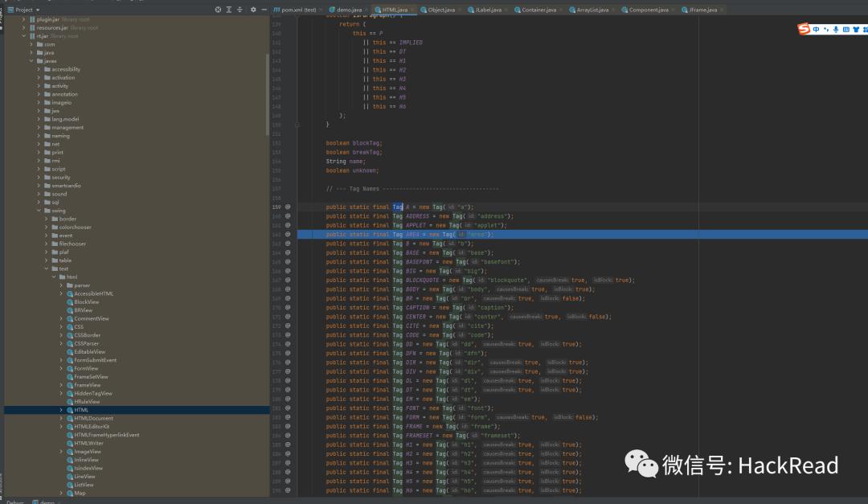Select the smartcardio package

pyautogui.click(x=67, y=186)
